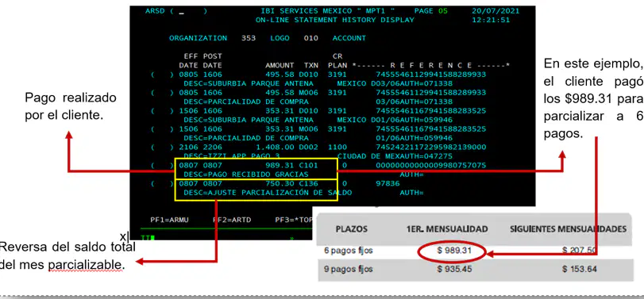Click the selection field of the 353.31 M006 row
This screenshot has width=644, height=299.
162,129
